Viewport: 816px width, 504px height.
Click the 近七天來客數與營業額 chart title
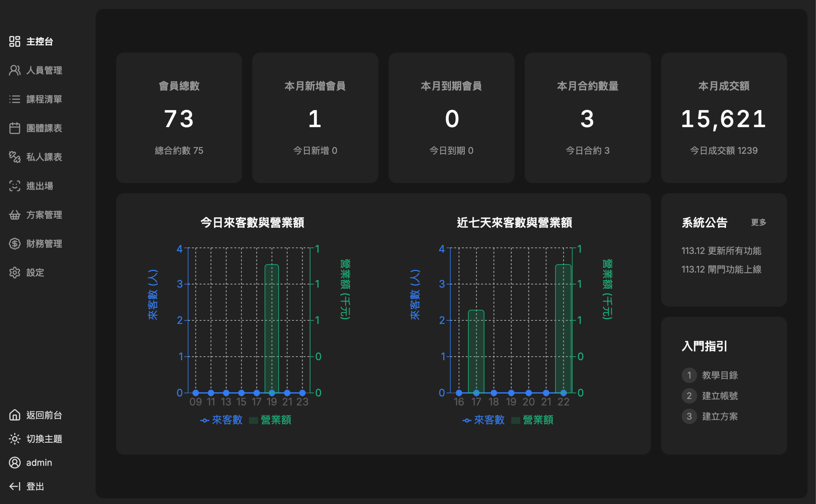[514, 222]
